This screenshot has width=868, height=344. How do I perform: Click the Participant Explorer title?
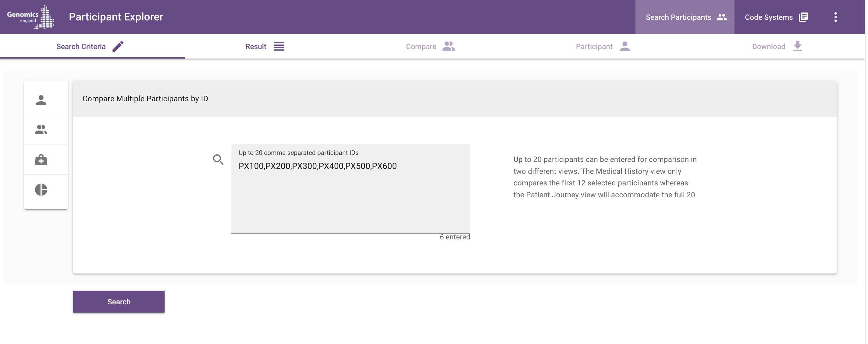tap(116, 17)
